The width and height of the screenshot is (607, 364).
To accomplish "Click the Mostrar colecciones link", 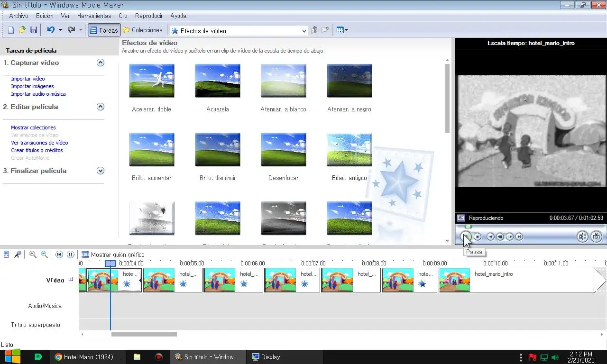I will (33, 127).
